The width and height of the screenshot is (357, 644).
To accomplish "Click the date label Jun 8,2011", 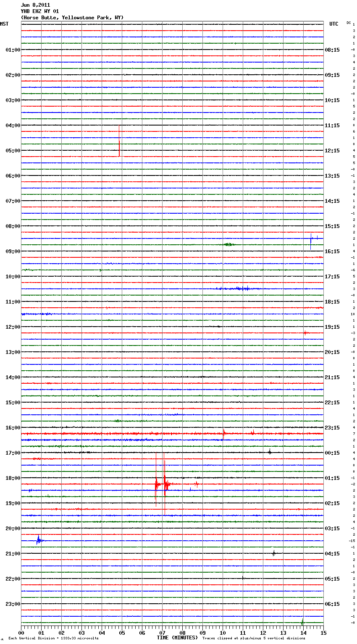I will pos(35,5).
